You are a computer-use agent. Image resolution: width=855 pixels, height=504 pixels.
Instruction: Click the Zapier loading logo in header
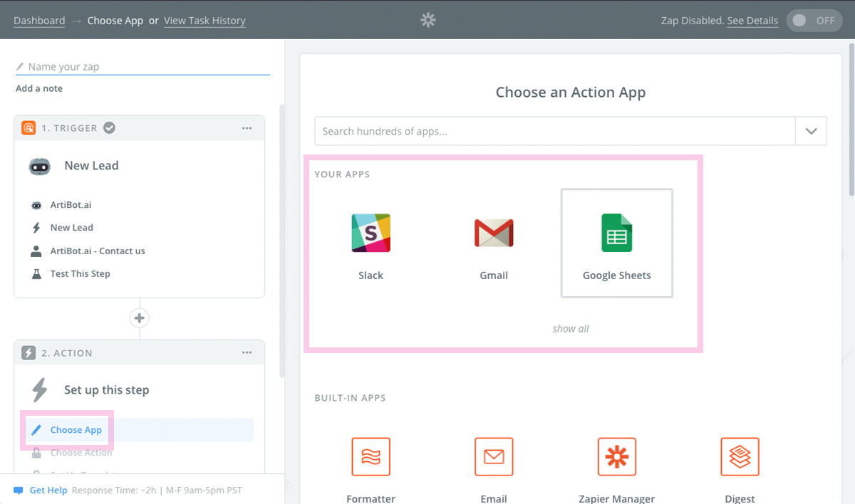pos(427,20)
